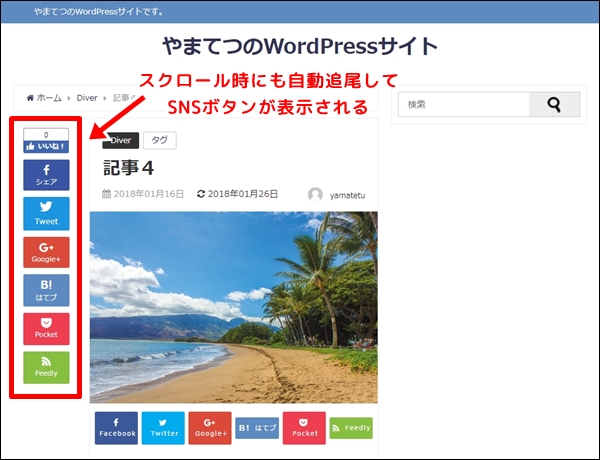Bookmark with Hatebu button in floating sidebar
Viewport: 600px width, 460px height.
point(46,290)
